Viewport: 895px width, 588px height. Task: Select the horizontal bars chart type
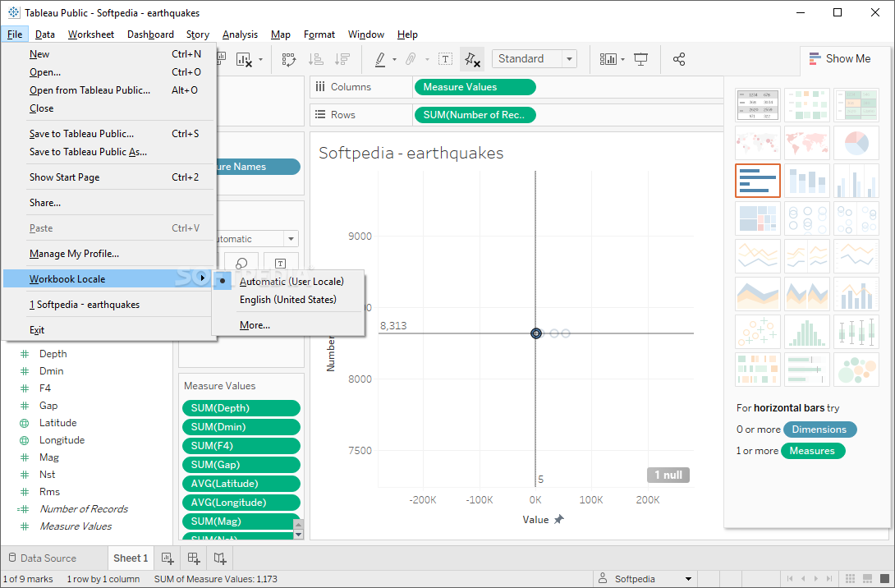(757, 181)
